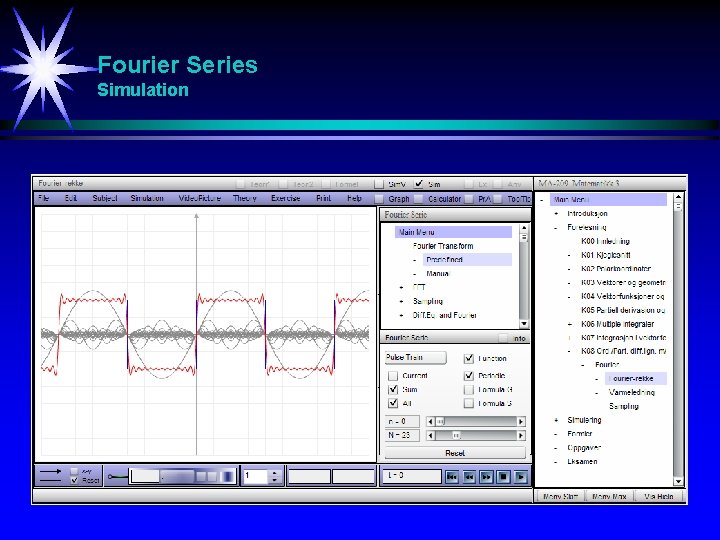The height and width of the screenshot is (540, 720).
Task: Uncheck the Sum checkbox
Action: [393, 389]
